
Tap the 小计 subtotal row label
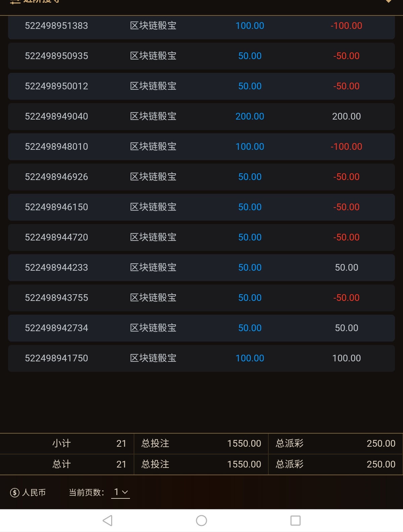61,444
